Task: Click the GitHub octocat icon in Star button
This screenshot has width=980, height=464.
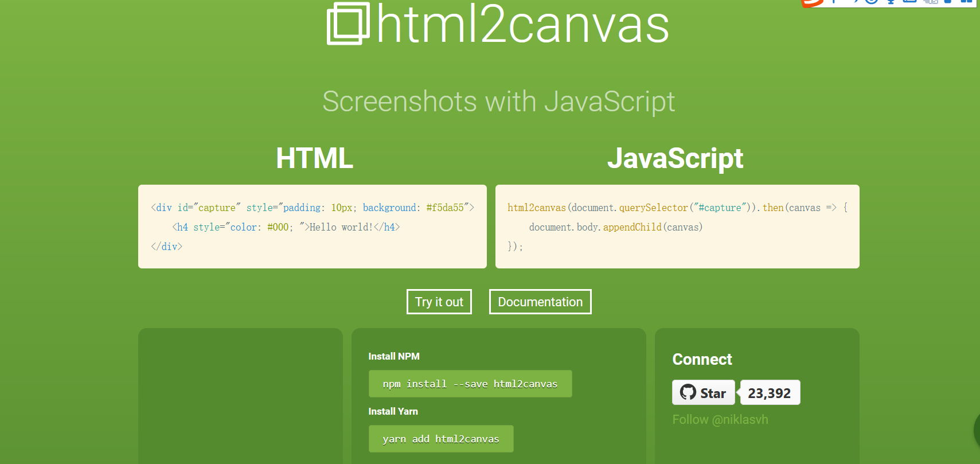Action: pyautogui.click(x=688, y=392)
